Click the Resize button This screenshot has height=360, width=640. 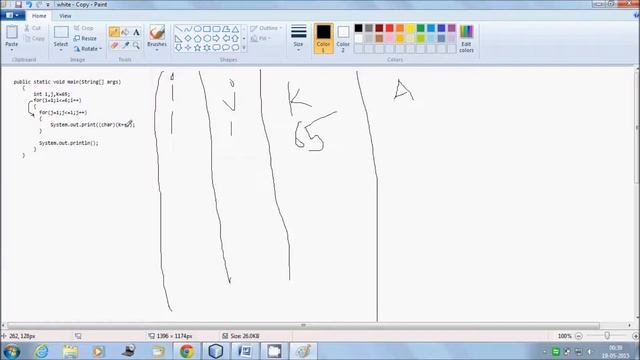85,38
